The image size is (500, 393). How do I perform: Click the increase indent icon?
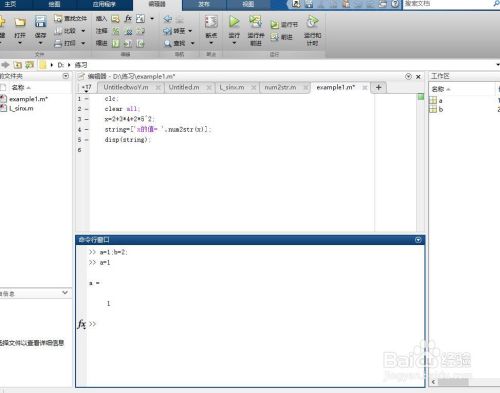(128, 43)
